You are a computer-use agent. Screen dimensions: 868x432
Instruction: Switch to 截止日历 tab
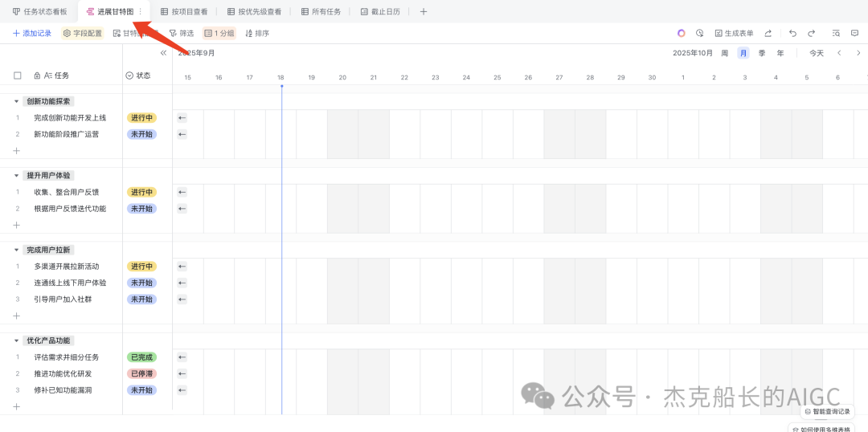(380, 11)
